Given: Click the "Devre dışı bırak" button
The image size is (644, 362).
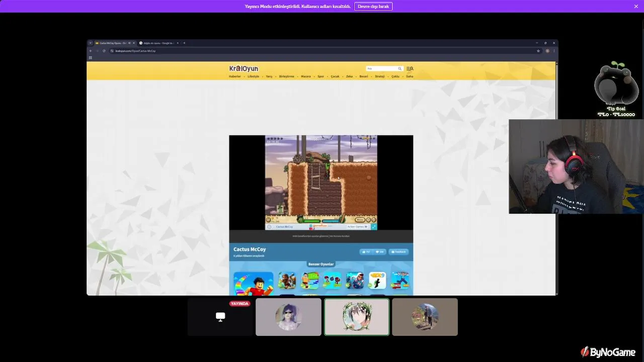Looking at the screenshot, I should click(x=373, y=7).
